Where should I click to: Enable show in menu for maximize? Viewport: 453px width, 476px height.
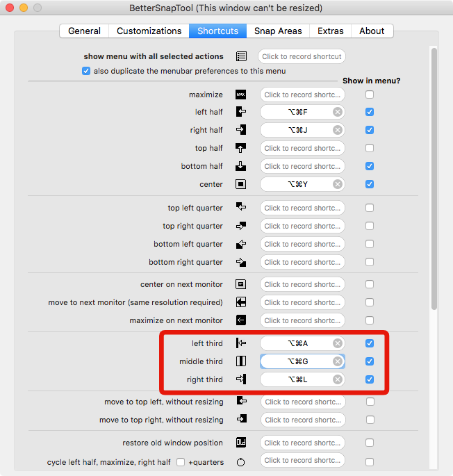coord(370,95)
